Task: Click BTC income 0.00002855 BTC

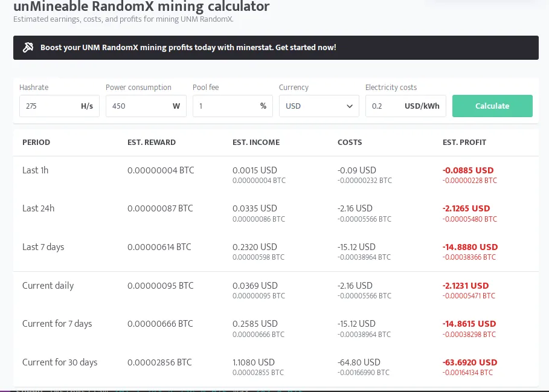Action: (x=258, y=373)
